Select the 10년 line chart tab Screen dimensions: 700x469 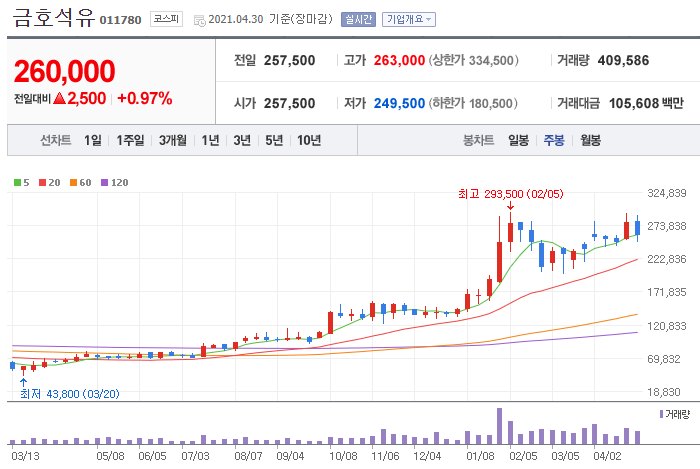(x=309, y=140)
